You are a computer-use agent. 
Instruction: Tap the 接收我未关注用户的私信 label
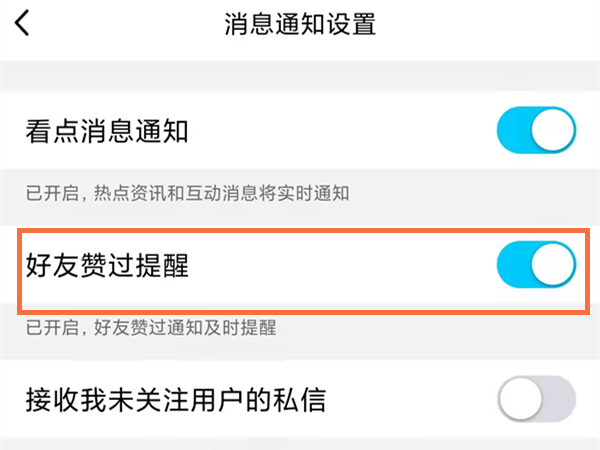click(x=175, y=401)
